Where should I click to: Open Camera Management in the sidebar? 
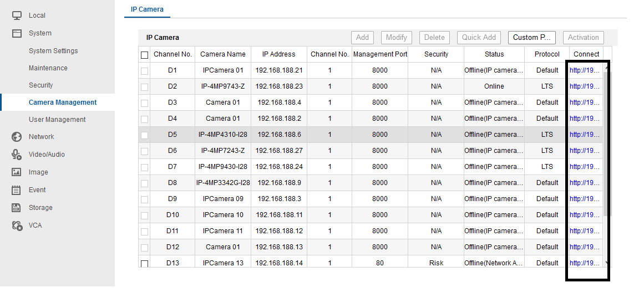[63, 102]
